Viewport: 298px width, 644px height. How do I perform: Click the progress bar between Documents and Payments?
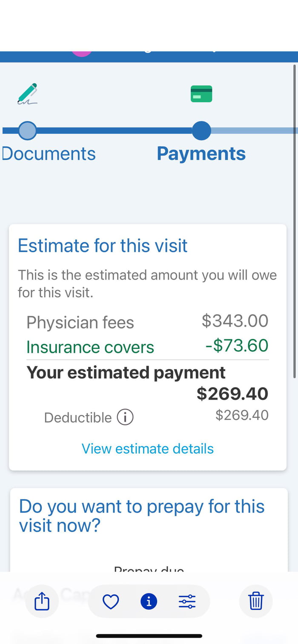[x=115, y=131]
